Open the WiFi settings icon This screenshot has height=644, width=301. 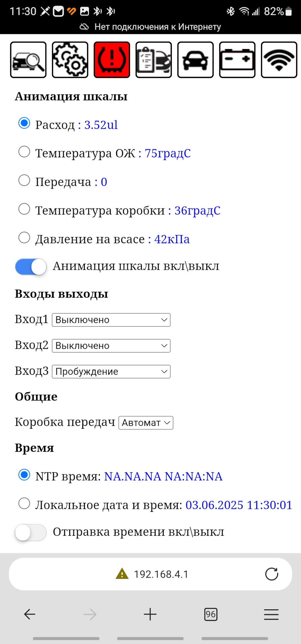pos(279,60)
